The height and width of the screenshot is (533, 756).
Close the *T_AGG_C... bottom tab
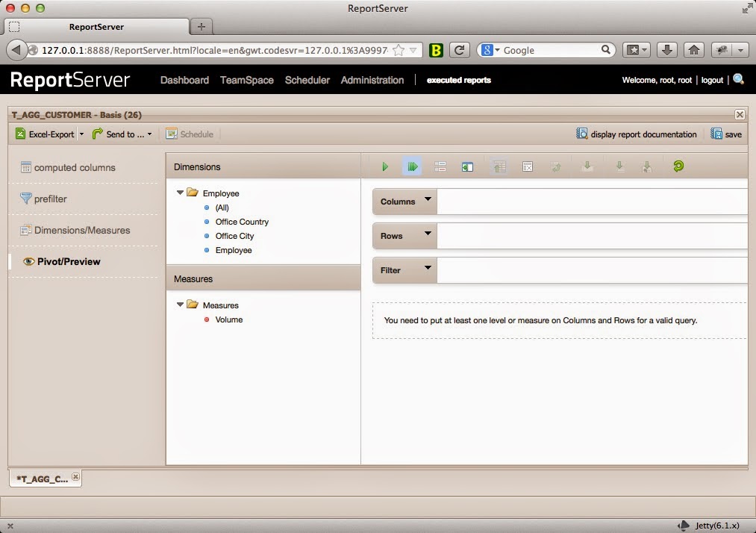[x=75, y=476]
